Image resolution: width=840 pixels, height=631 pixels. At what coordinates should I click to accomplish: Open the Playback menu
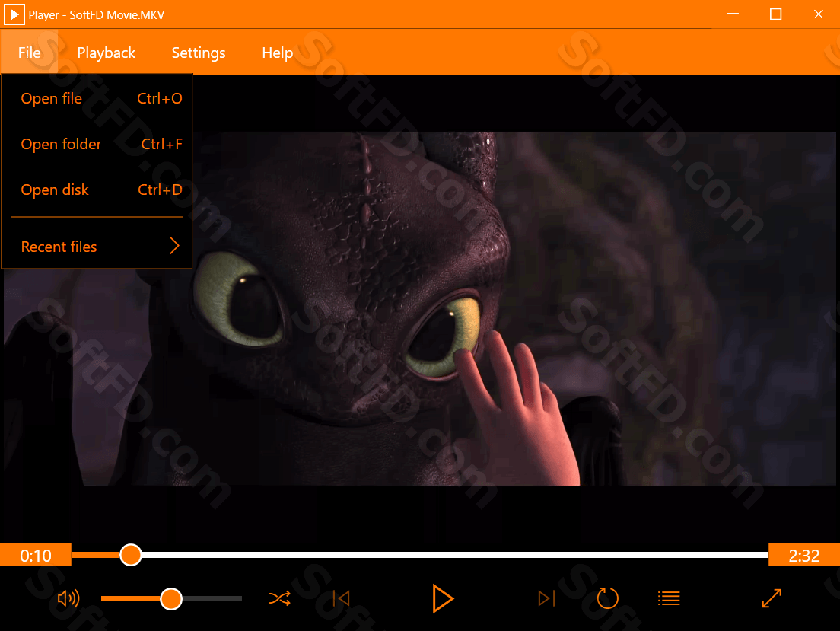point(106,53)
